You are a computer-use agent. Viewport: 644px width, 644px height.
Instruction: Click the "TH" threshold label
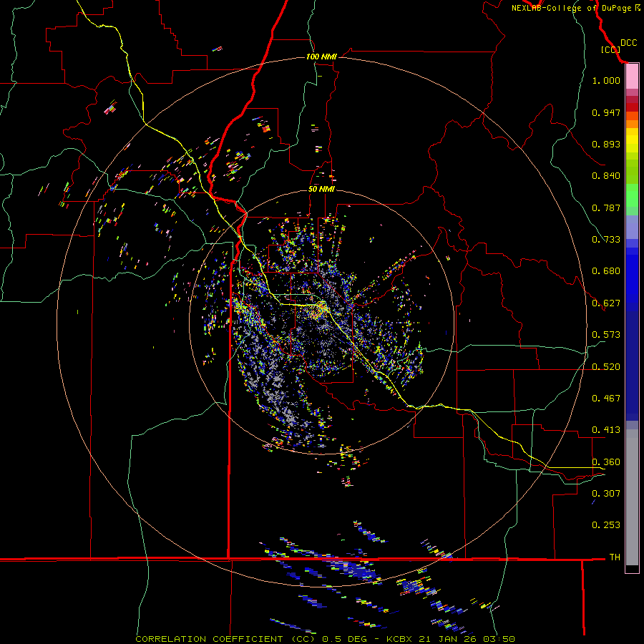(x=615, y=557)
